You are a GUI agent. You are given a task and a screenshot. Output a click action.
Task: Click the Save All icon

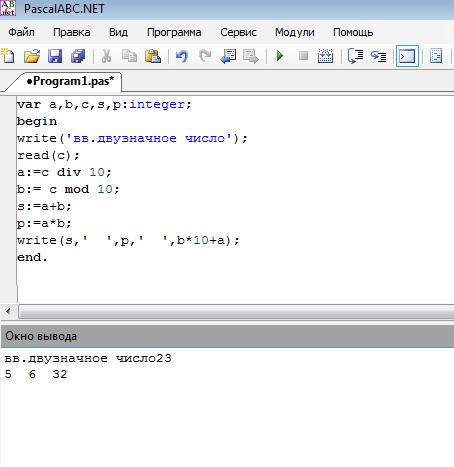(x=78, y=56)
